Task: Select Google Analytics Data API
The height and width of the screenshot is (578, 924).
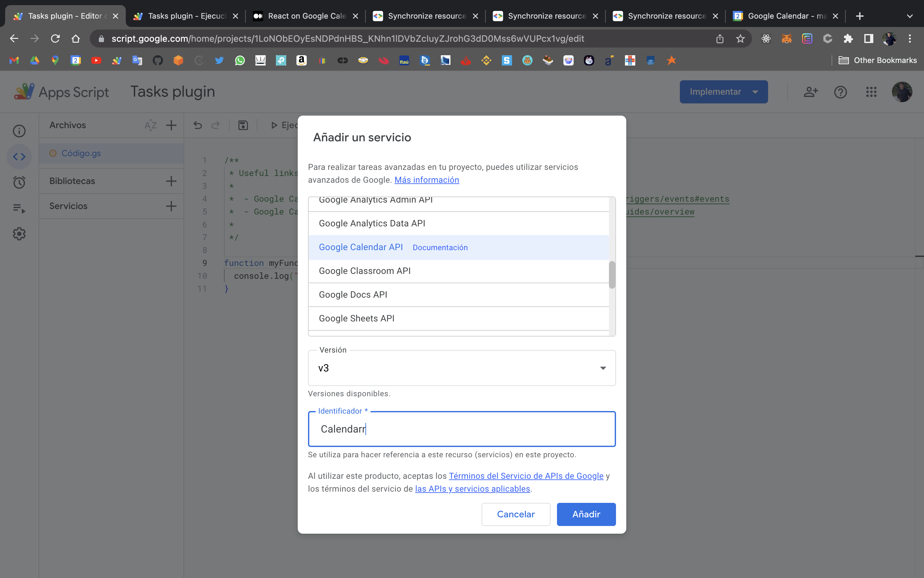Action: tap(458, 223)
